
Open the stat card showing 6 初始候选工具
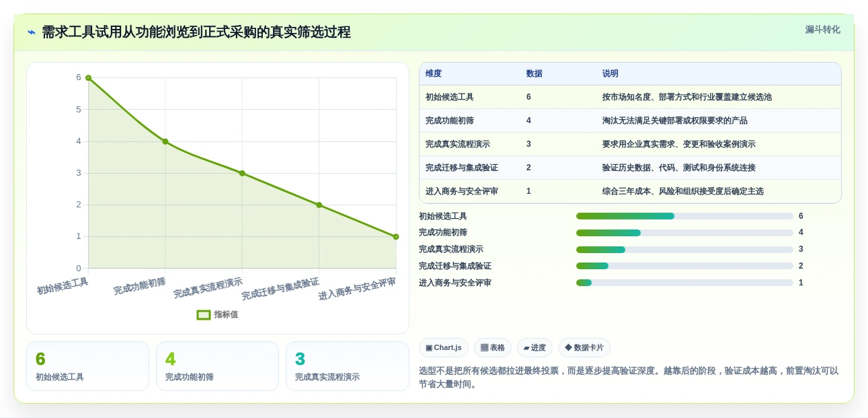click(87, 366)
